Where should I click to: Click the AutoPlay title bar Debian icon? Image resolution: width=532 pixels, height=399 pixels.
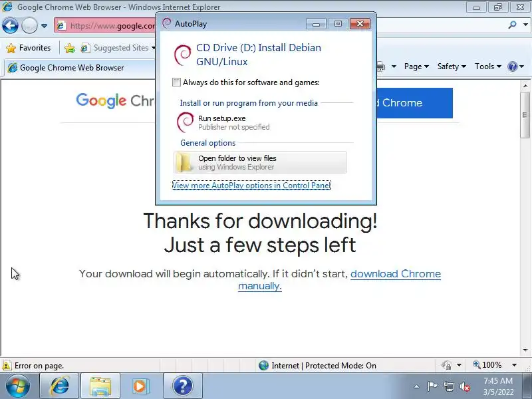[167, 23]
